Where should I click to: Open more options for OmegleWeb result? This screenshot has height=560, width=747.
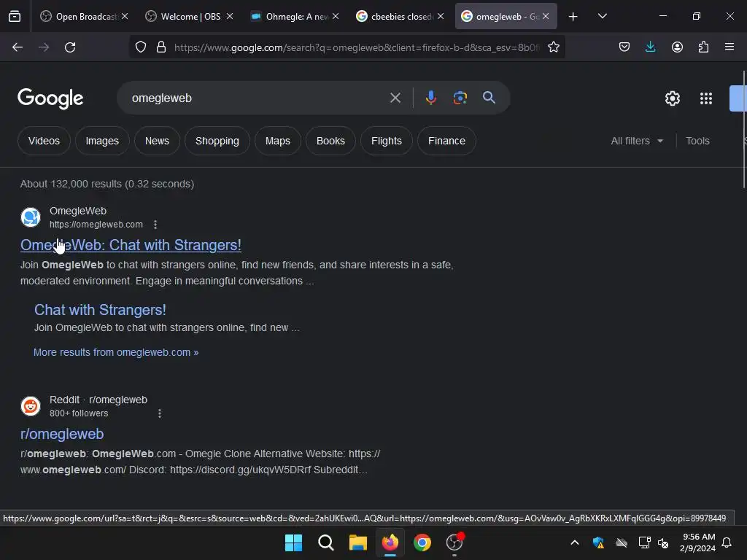coord(155,225)
